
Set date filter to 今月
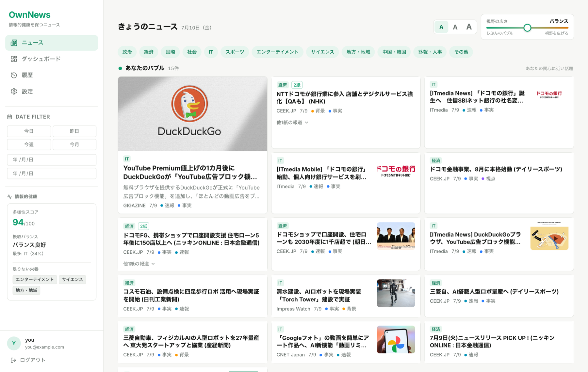click(x=74, y=144)
